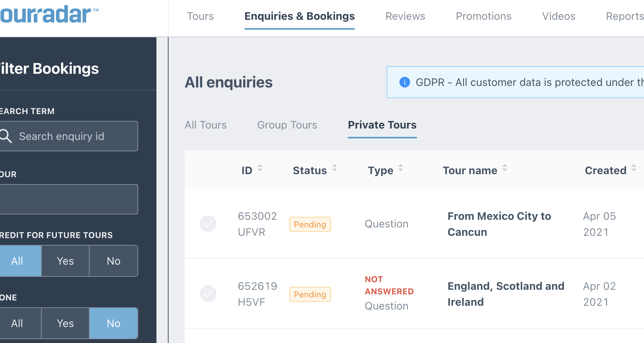Click the GDPR info icon
Viewport: 644px width, 343px height.
pyautogui.click(x=404, y=82)
